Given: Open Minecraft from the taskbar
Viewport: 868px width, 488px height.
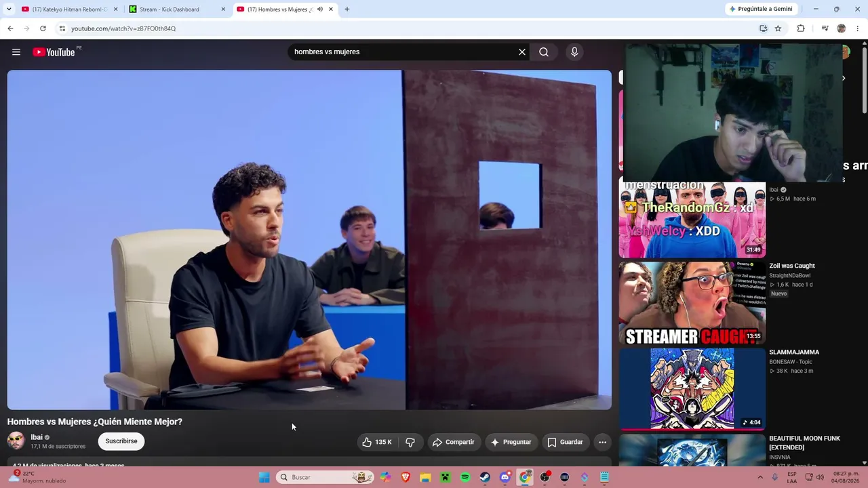Looking at the screenshot, I should tap(446, 477).
